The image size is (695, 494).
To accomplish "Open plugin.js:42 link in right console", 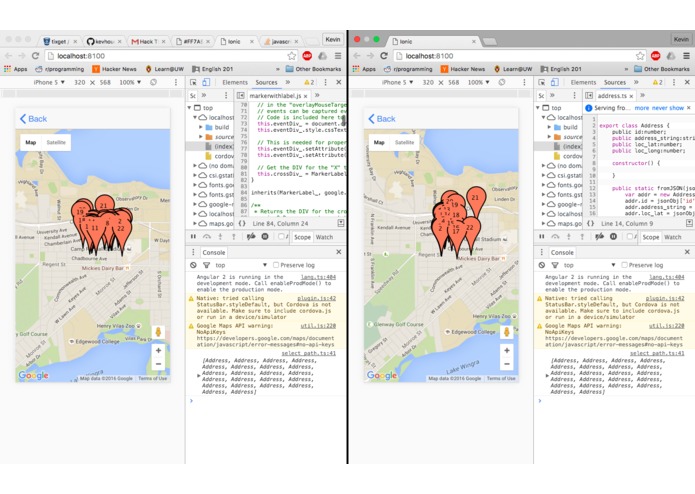I will click(665, 298).
